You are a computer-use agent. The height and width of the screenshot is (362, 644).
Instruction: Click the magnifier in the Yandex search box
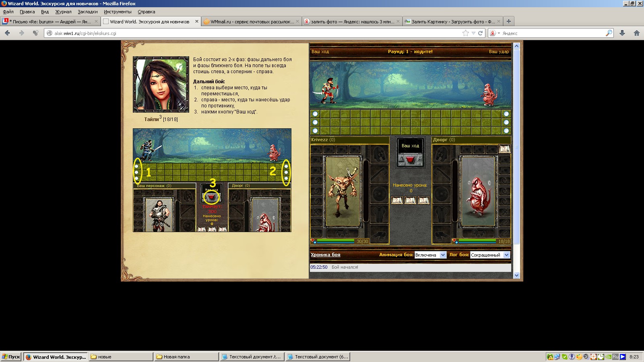[x=609, y=33]
